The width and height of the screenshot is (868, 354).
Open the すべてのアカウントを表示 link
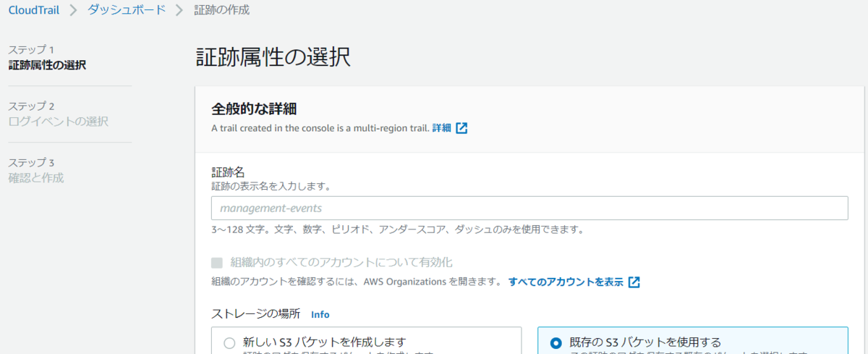click(x=566, y=282)
